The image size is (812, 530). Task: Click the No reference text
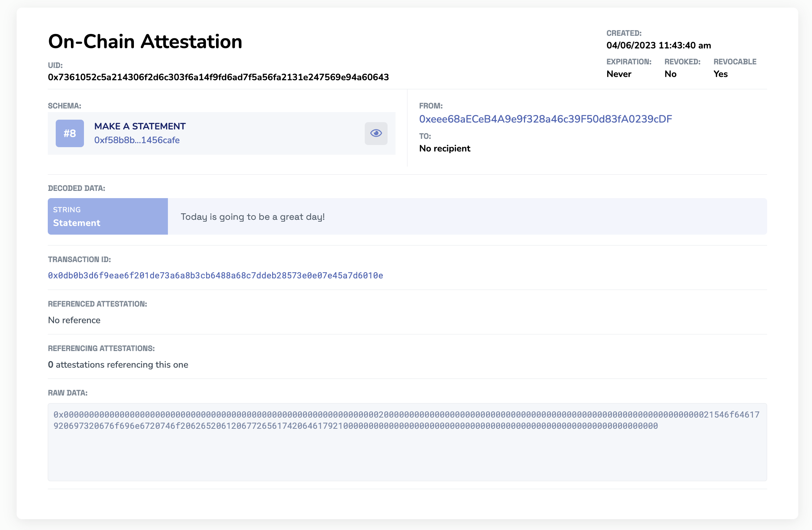click(74, 320)
